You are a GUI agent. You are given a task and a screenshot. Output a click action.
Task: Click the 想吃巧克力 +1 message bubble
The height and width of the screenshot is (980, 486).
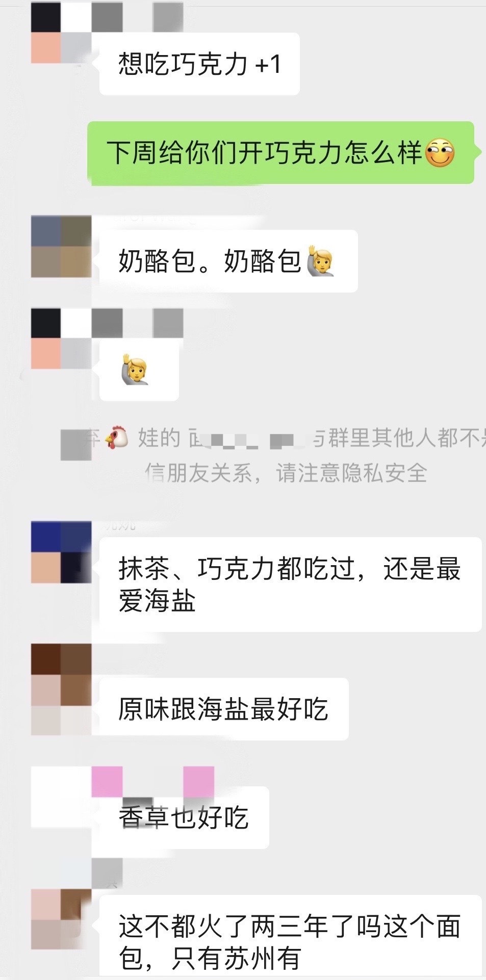[x=199, y=64]
